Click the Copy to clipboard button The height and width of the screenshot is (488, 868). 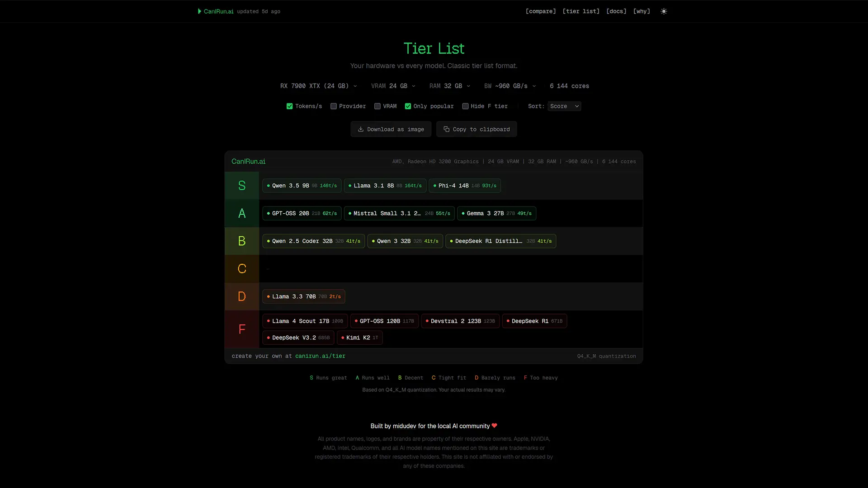[x=476, y=129]
